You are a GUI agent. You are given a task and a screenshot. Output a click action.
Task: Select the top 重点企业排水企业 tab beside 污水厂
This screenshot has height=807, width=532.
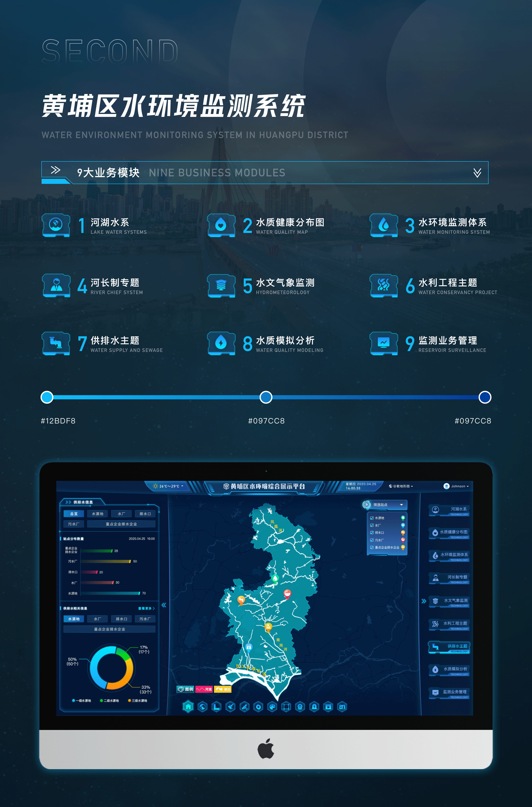point(121,524)
